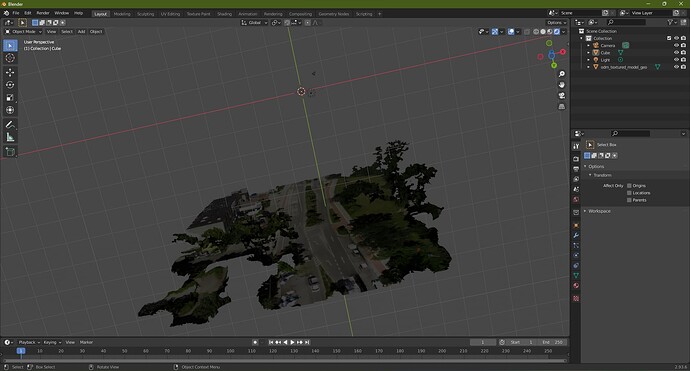This screenshot has height=371, width=690.
Task: Disable Cube in renders via camera icon
Action: (x=683, y=52)
